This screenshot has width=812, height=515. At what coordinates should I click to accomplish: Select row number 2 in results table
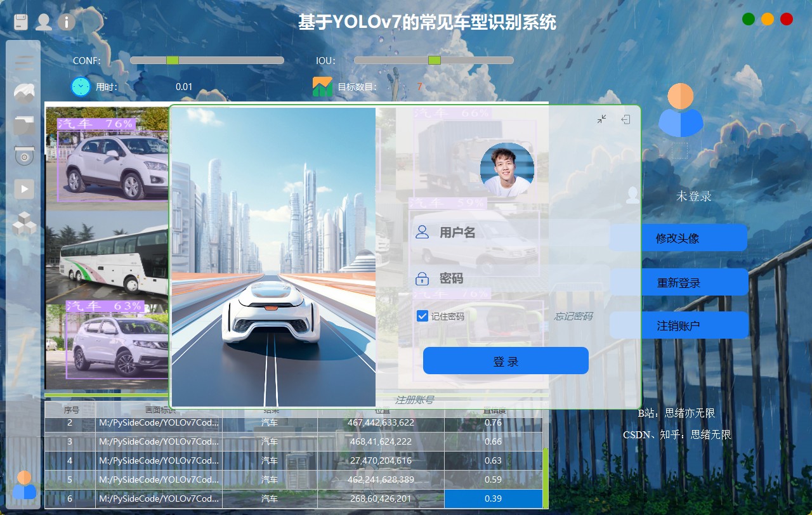(x=70, y=422)
